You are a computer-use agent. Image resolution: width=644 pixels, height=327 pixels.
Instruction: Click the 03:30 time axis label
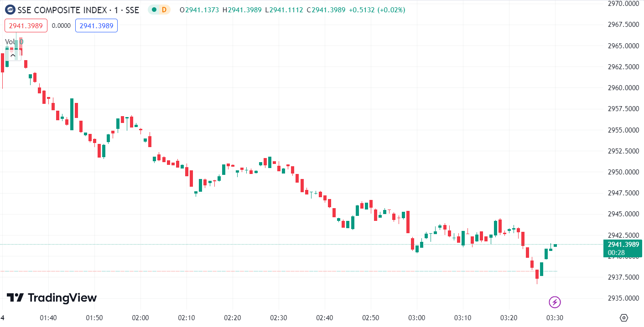(x=555, y=317)
